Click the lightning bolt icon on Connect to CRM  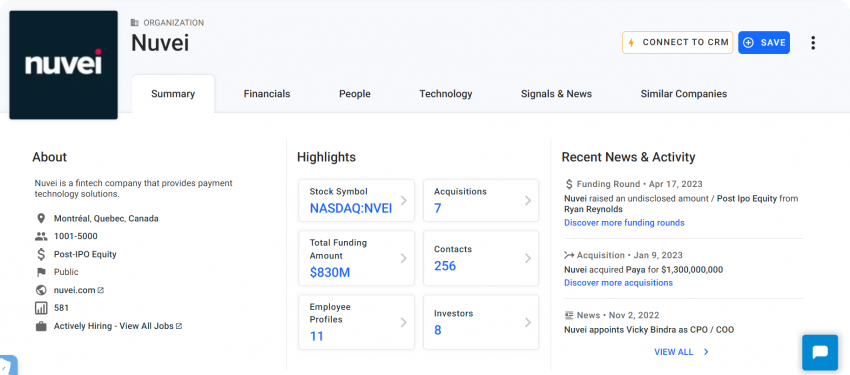[632, 43]
